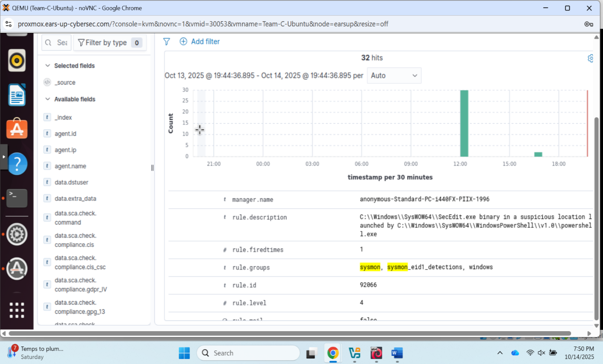Click the vertical scrollbar of results
Image resolution: width=603 pixels, height=364 pixels.
597,216
